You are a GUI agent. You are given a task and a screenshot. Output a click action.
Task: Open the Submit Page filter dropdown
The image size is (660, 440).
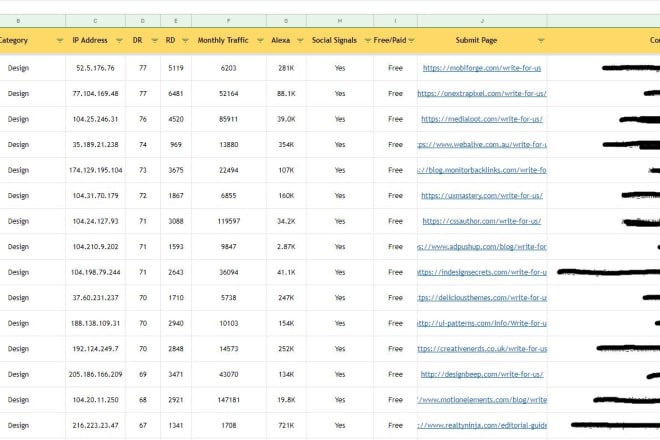tap(541, 40)
